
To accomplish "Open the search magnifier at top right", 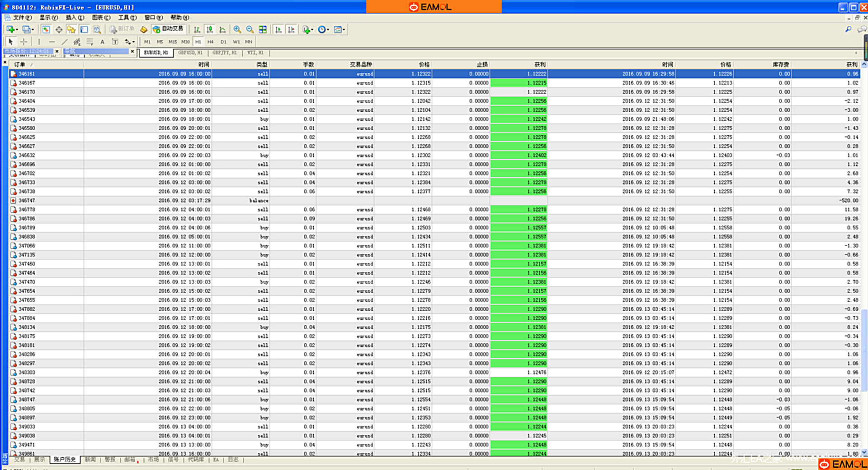I will [848, 29].
